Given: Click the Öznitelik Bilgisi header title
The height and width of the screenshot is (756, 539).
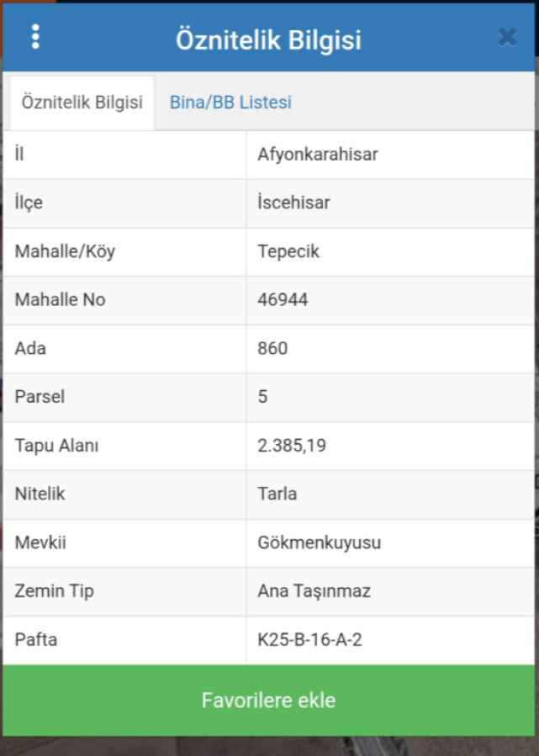Looking at the screenshot, I should click(x=268, y=40).
